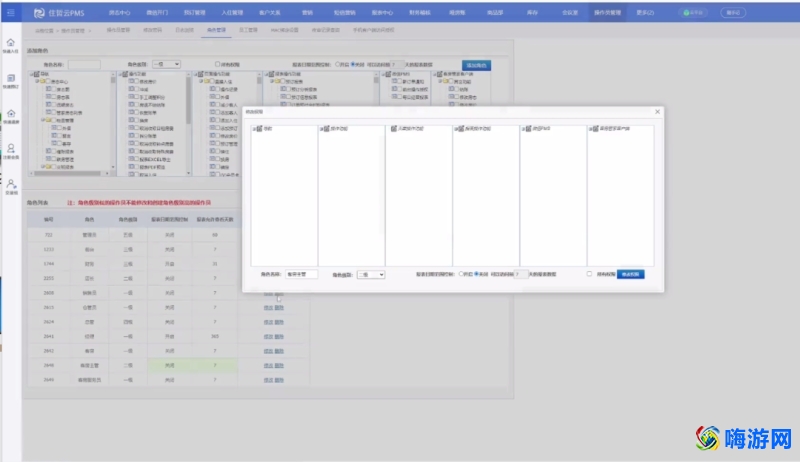Click the green status pill at top right
The image size is (800, 462).
(693, 13)
